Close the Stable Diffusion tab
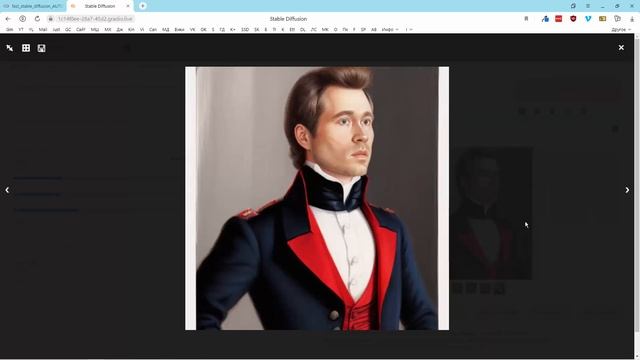The height and width of the screenshot is (360, 640). point(128,6)
